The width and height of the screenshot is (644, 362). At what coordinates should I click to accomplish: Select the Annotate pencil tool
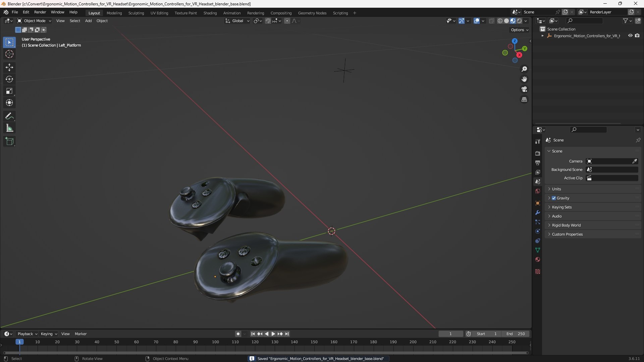coord(9,116)
